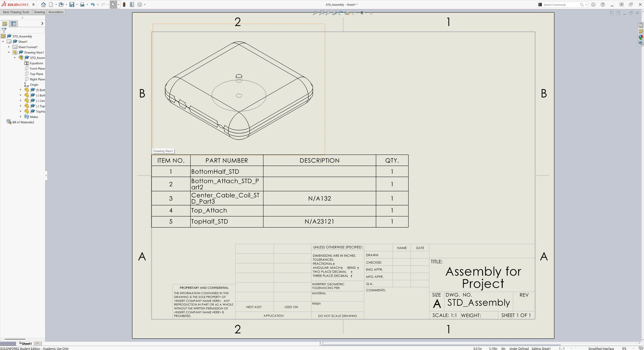Click the Home icon in the toolbar
The image size is (644, 350).
pos(43,5)
